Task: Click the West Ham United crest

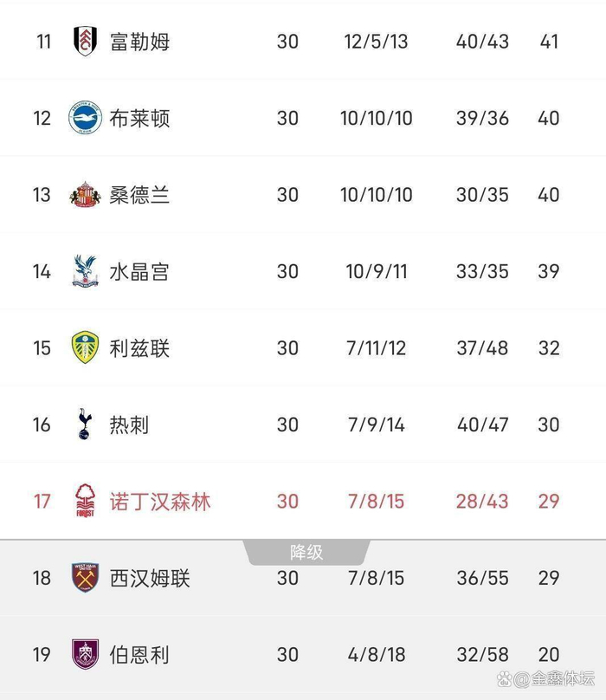Action: coord(86,578)
